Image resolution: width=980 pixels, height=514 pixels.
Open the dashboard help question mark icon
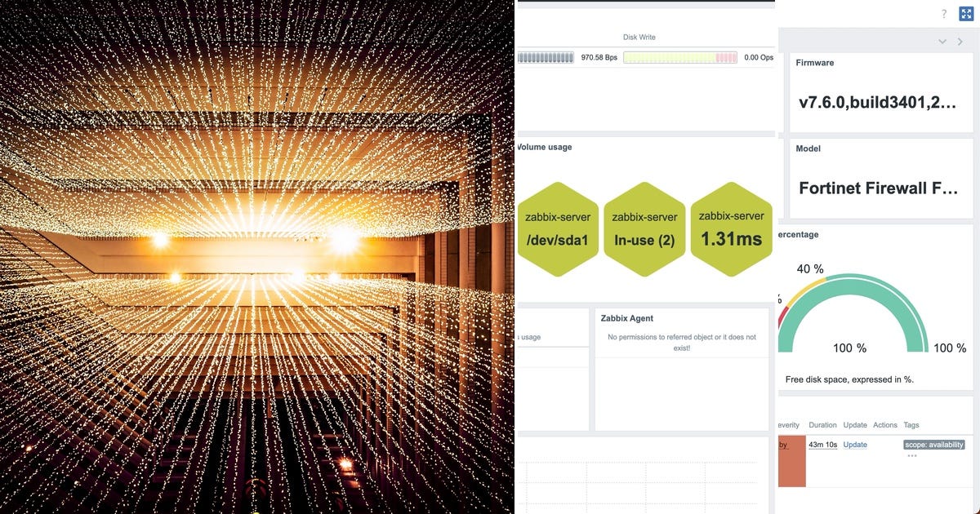pos(944,13)
